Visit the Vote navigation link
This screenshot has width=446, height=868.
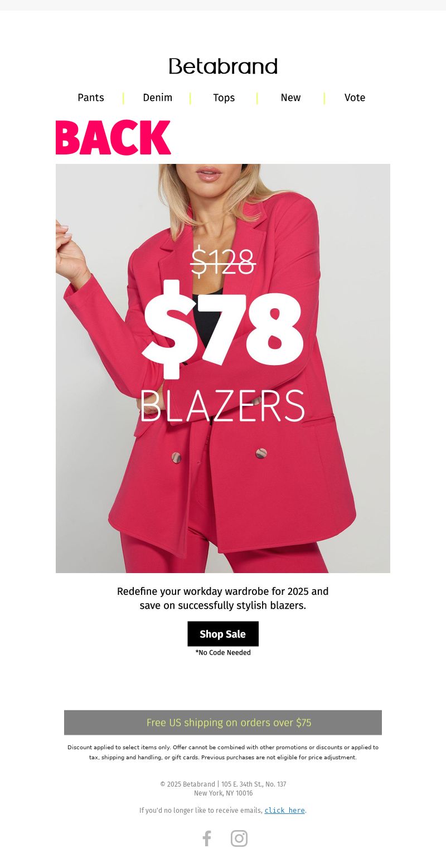click(x=355, y=98)
